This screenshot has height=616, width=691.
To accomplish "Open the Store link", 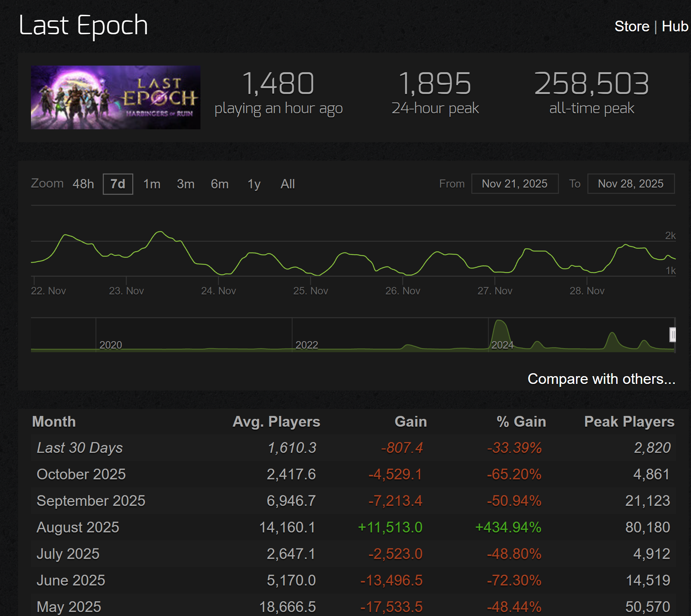I will tap(632, 27).
